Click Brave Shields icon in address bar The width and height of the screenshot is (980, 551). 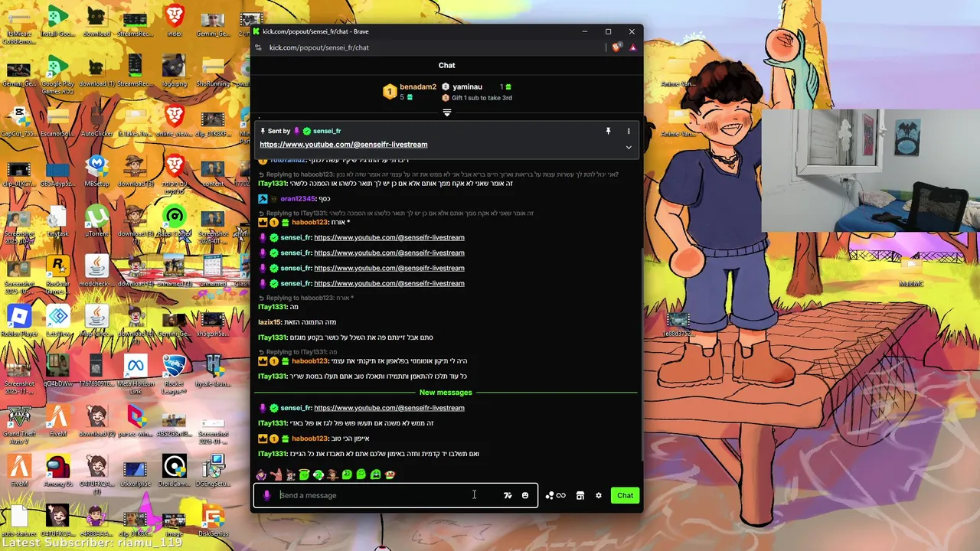(617, 47)
